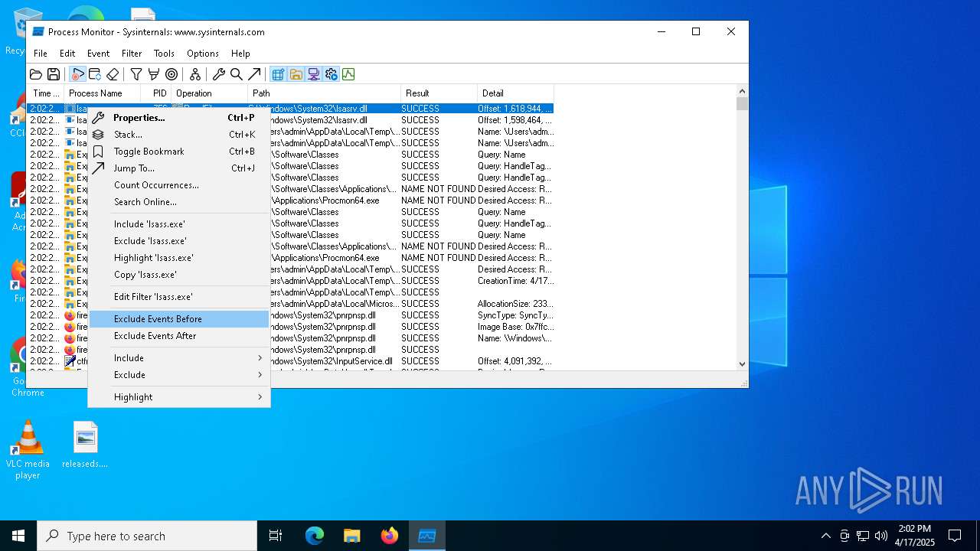
Task: Open the File menu
Action: pos(41,54)
